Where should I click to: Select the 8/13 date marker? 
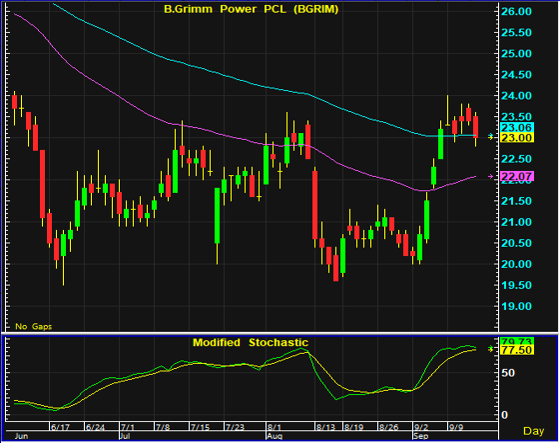click(326, 427)
